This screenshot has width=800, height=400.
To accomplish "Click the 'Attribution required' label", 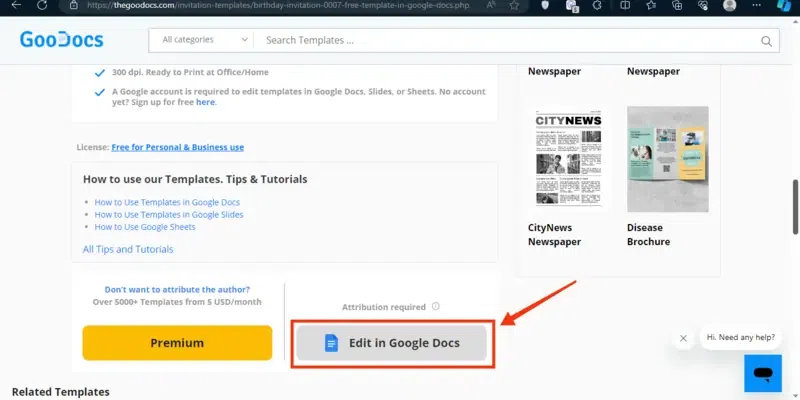I will 384,307.
